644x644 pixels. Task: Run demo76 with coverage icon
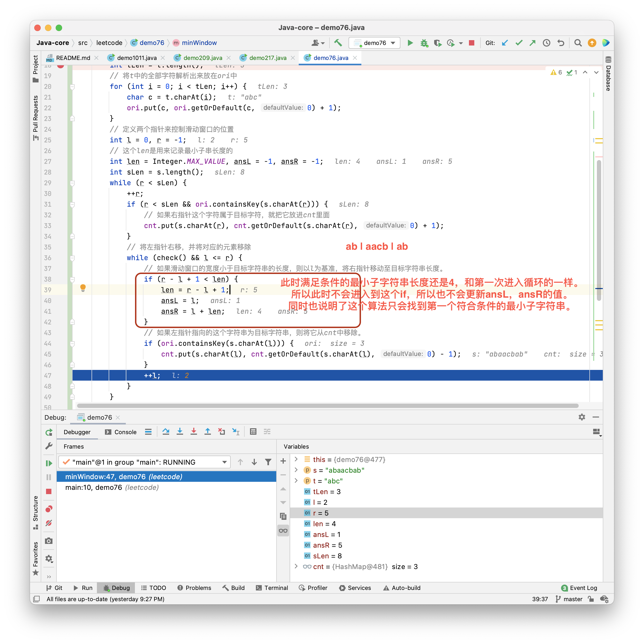point(437,43)
